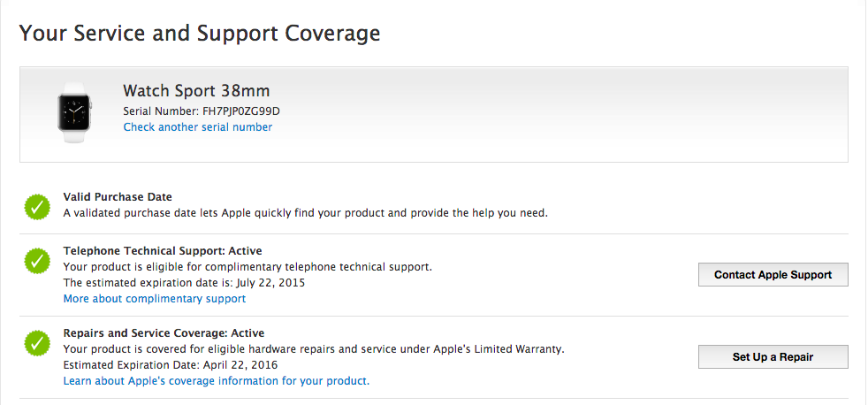This screenshot has width=868, height=405.
Task: Click the 'Watch Sport 38mm' product title
Action: pos(196,91)
